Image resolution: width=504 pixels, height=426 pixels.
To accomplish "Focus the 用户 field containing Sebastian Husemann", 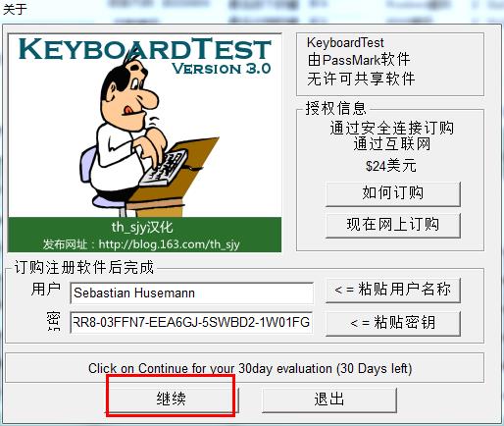I will click(191, 293).
